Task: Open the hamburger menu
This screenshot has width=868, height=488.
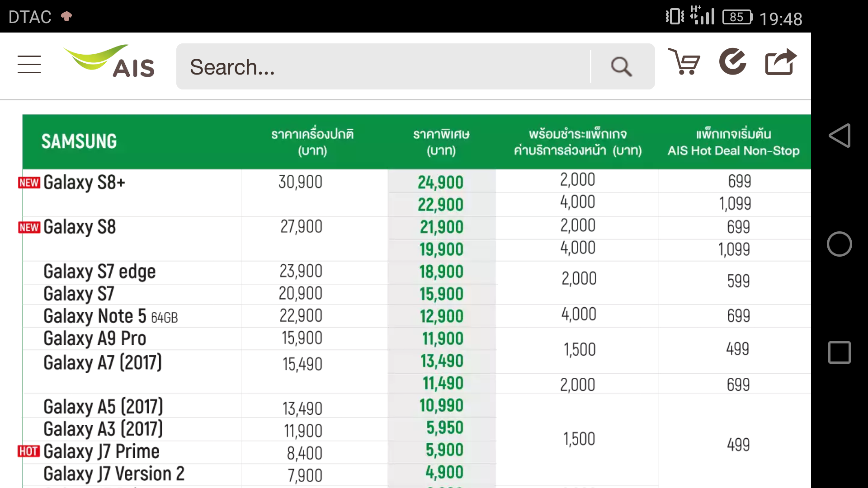Action: point(29,64)
